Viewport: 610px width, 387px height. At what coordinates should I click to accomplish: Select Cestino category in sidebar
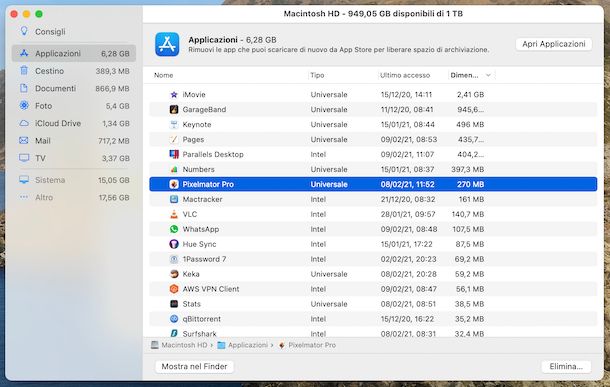coord(74,71)
